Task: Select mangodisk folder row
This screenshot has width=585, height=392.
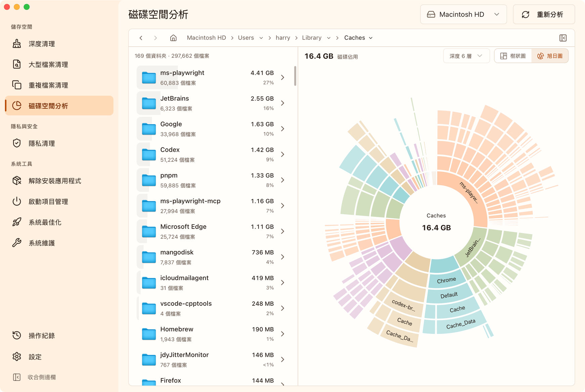Action: (x=212, y=257)
